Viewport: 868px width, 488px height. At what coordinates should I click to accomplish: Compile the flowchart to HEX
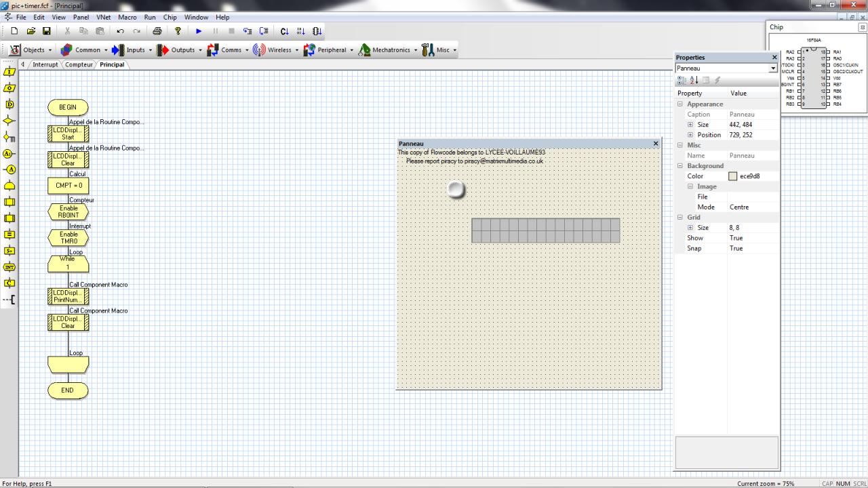point(301,31)
